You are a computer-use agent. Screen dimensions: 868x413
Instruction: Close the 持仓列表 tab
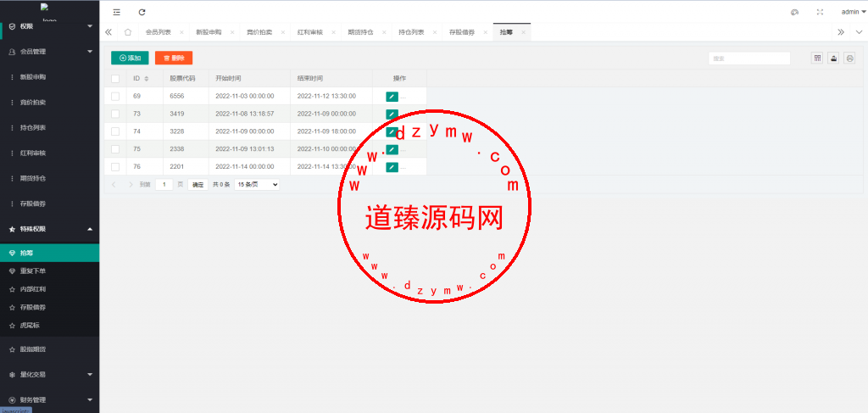(x=435, y=32)
